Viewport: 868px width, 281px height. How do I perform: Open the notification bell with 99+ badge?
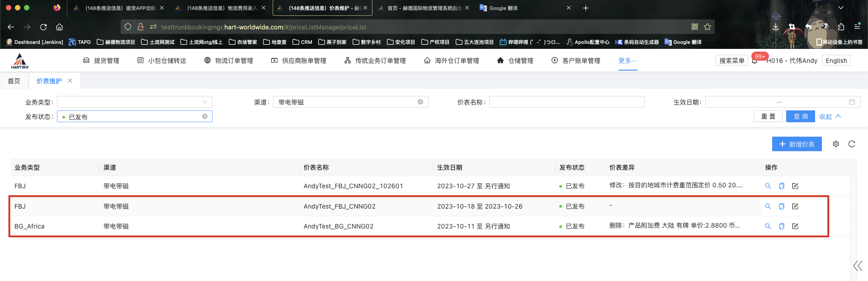[x=755, y=61]
